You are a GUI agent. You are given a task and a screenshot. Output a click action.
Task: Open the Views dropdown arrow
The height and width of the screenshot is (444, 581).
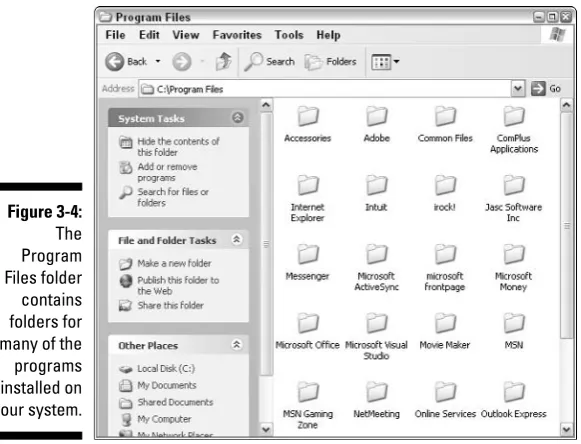[x=396, y=62]
